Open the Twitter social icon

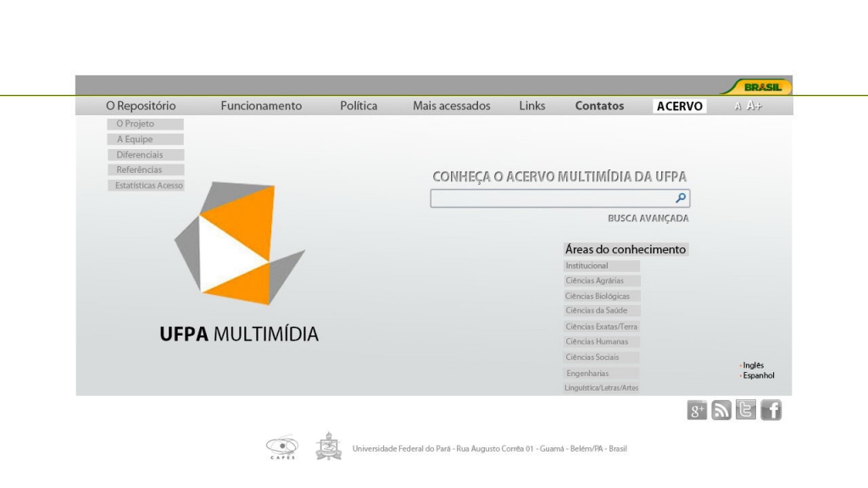click(746, 410)
